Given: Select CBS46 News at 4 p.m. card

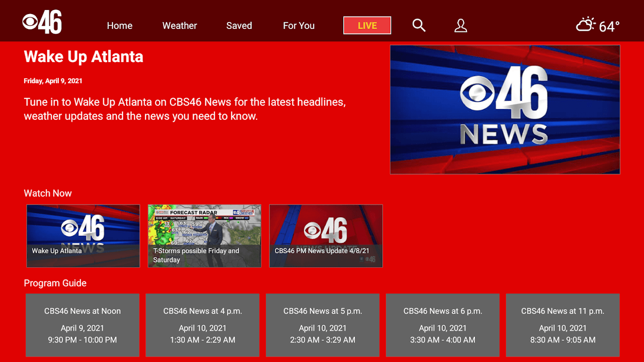Looking at the screenshot, I should click(x=202, y=325).
